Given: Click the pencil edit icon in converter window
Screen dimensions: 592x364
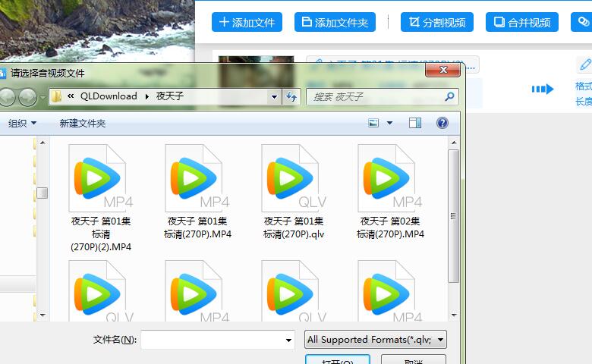Looking at the screenshot, I should pyautogui.click(x=585, y=64).
